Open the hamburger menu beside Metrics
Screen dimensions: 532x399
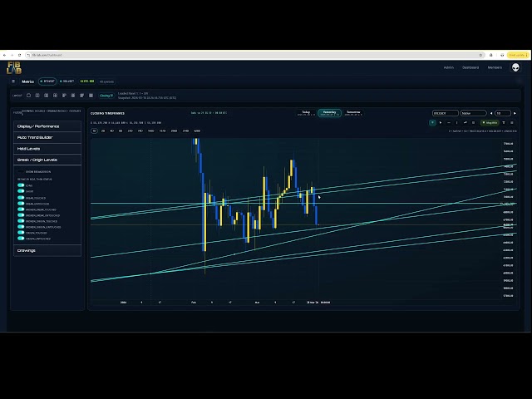click(x=13, y=81)
